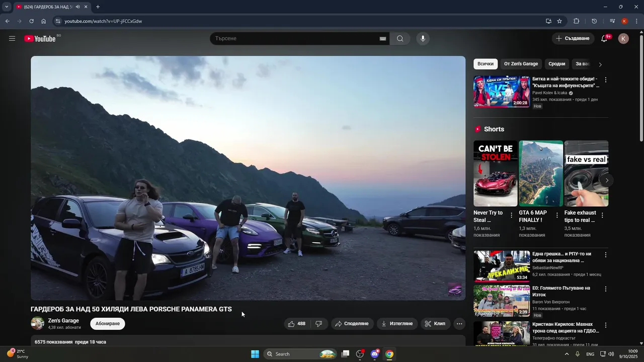
Task: Open Chrome media controls icon
Action: (612, 21)
